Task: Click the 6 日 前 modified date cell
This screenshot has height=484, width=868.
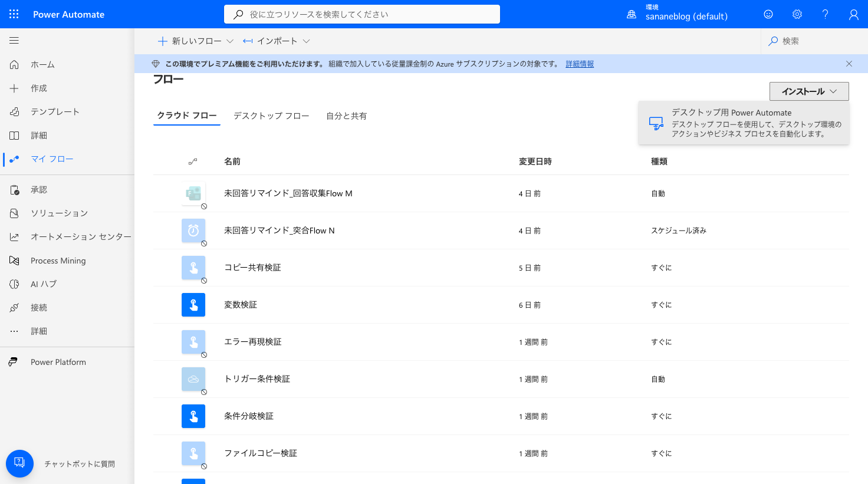Action: tap(530, 305)
